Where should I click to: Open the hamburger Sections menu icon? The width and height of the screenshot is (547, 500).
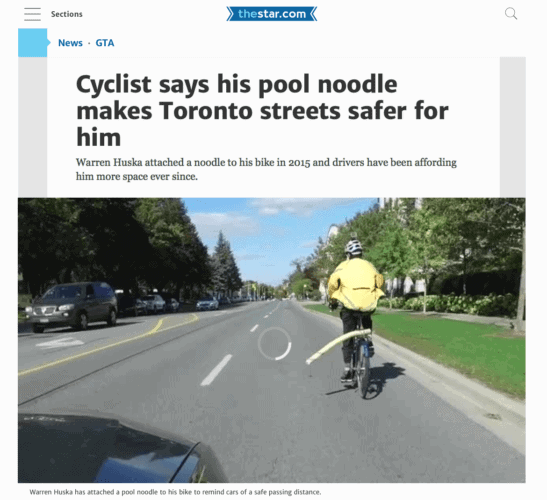[x=32, y=14]
